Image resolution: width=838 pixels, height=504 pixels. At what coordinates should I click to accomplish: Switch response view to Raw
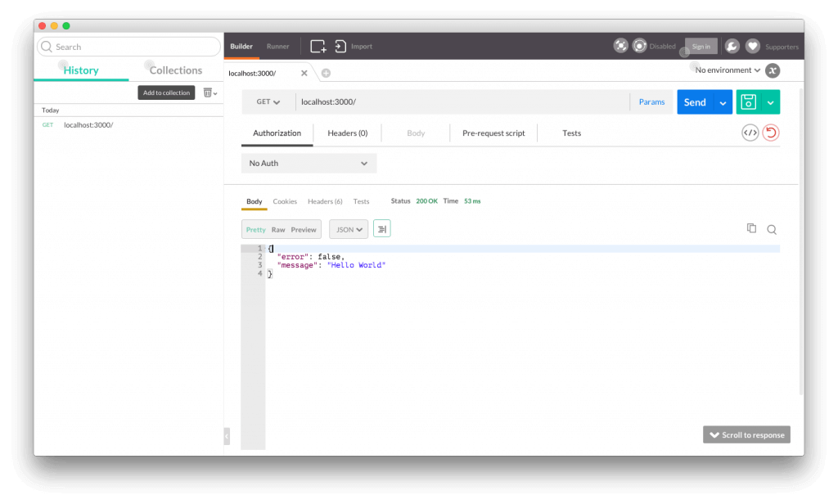278,229
